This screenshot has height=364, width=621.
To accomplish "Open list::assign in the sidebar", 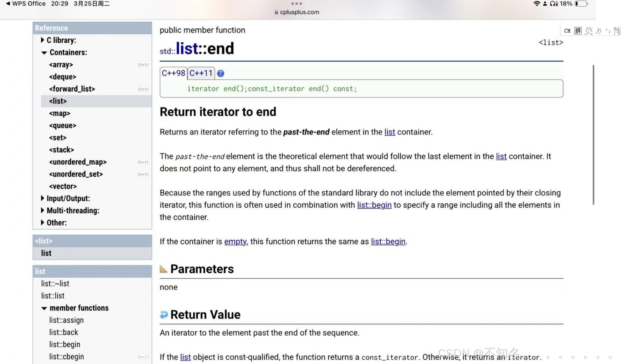I will point(66,320).
